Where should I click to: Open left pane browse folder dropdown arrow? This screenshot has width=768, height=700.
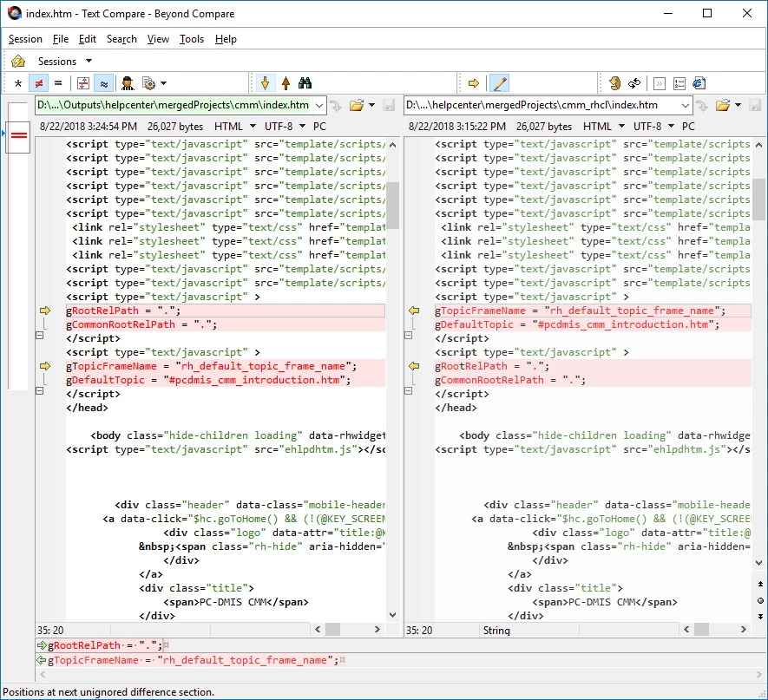click(371, 105)
